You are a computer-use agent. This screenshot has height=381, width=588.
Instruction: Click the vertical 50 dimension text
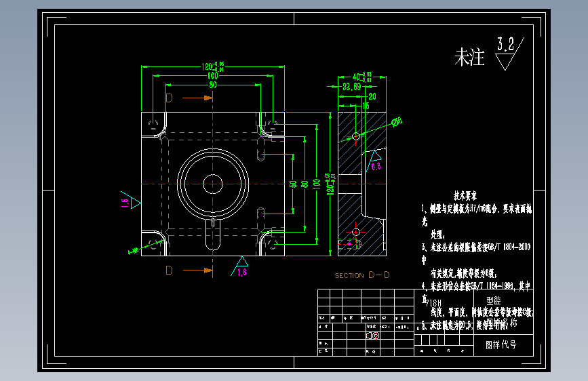click(x=293, y=184)
